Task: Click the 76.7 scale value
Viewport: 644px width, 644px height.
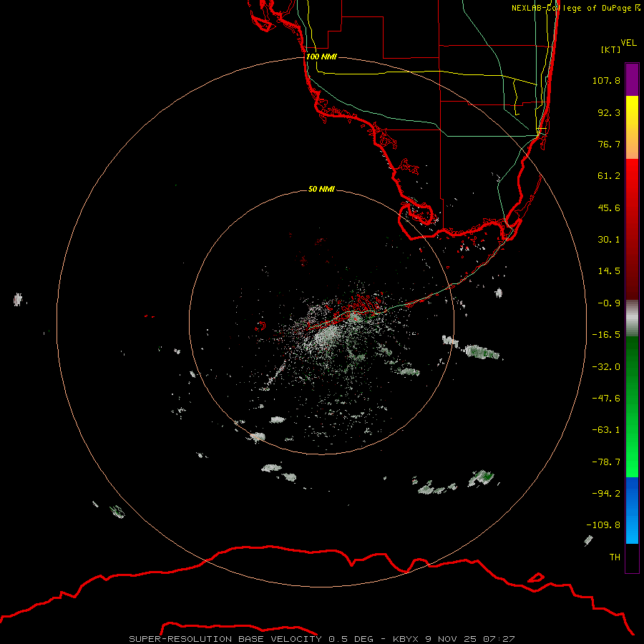Action: pos(609,144)
